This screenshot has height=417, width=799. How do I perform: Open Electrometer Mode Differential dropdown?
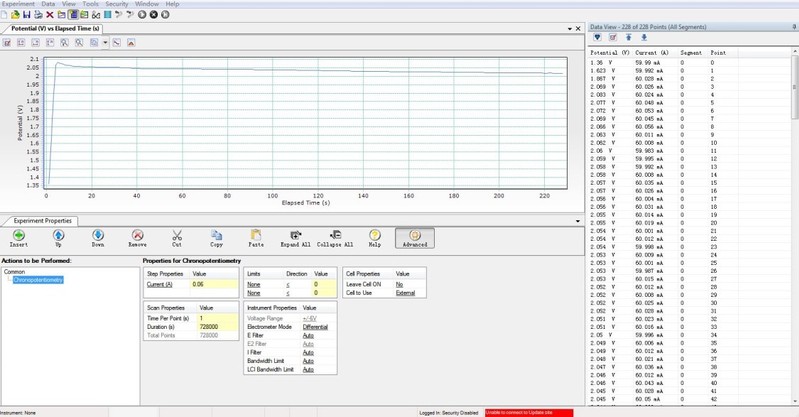coord(315,326)
